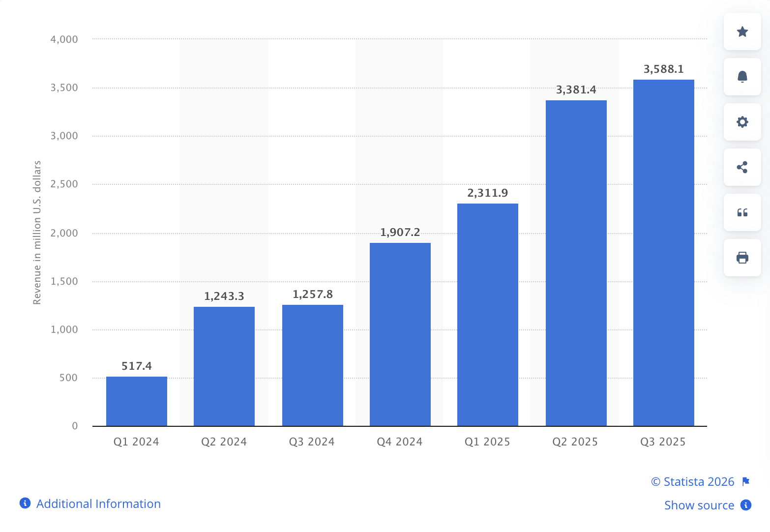Click the share icon button

click(742, 167)
